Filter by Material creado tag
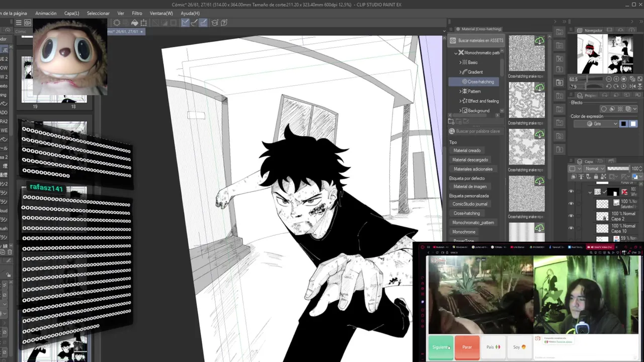Screen dimensions: 644x362 tap(467, 150)
